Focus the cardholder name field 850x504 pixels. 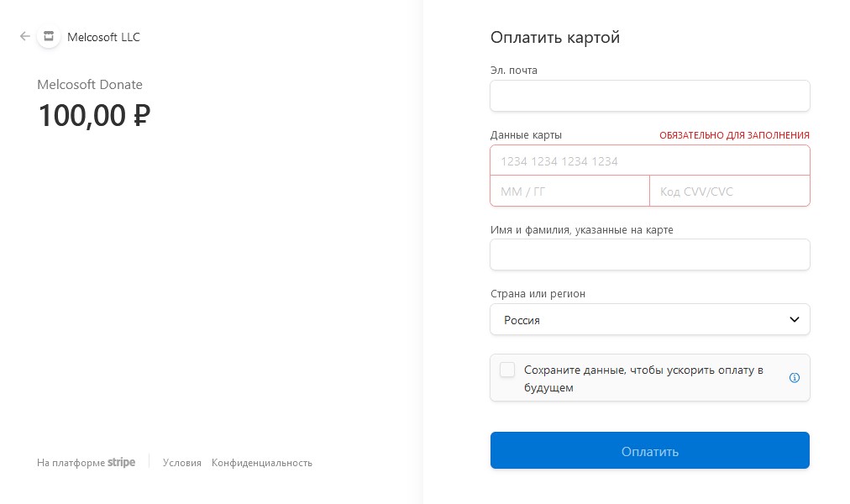(650, 255)
